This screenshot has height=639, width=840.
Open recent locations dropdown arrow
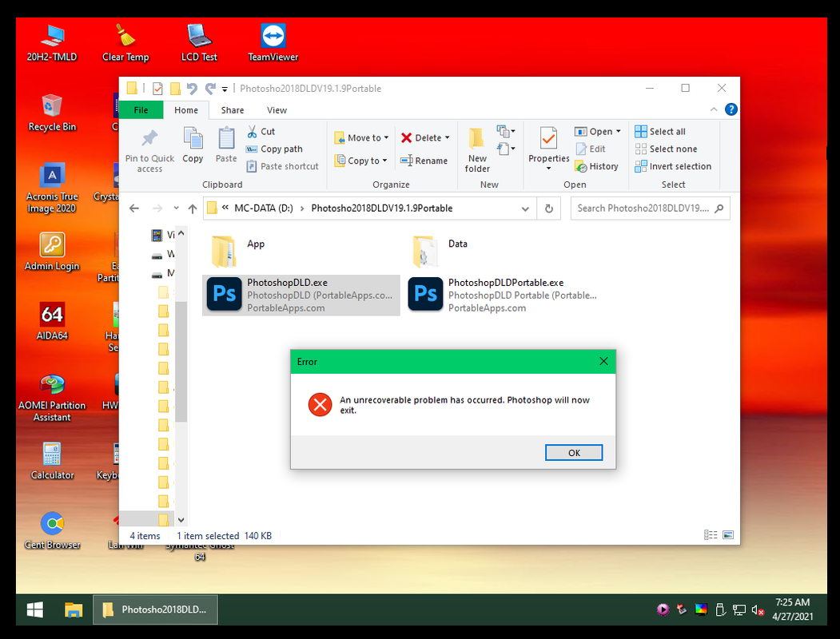click(x=176, y=208)
